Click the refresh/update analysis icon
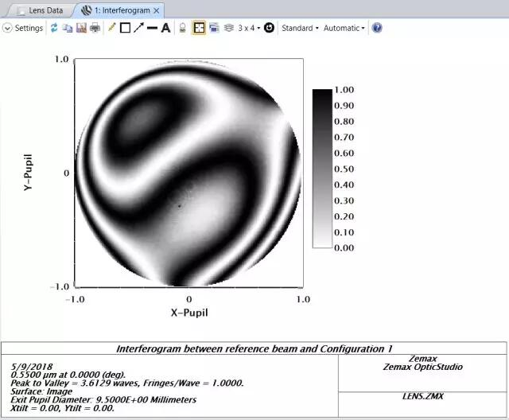The width and height of the screenshot is (509, 420). coord(54,28)
